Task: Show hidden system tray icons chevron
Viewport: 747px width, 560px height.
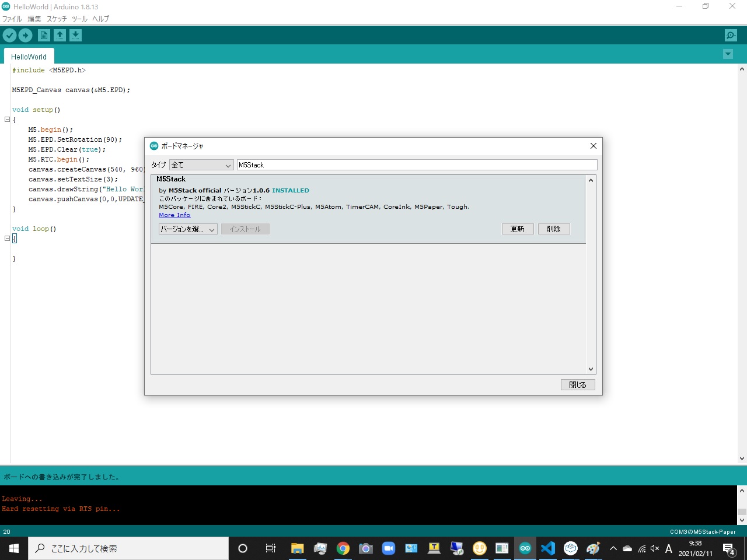Action: (x=613, y=548)
